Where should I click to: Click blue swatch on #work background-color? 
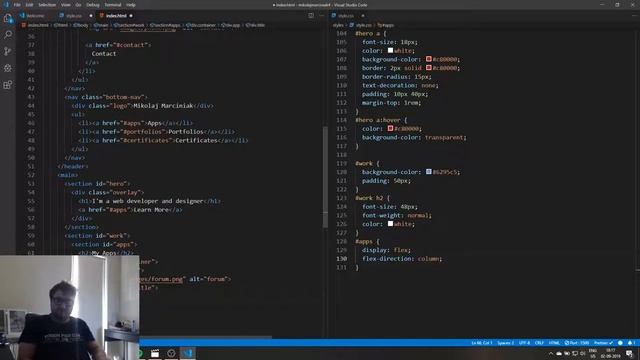(x=429, y=171)
